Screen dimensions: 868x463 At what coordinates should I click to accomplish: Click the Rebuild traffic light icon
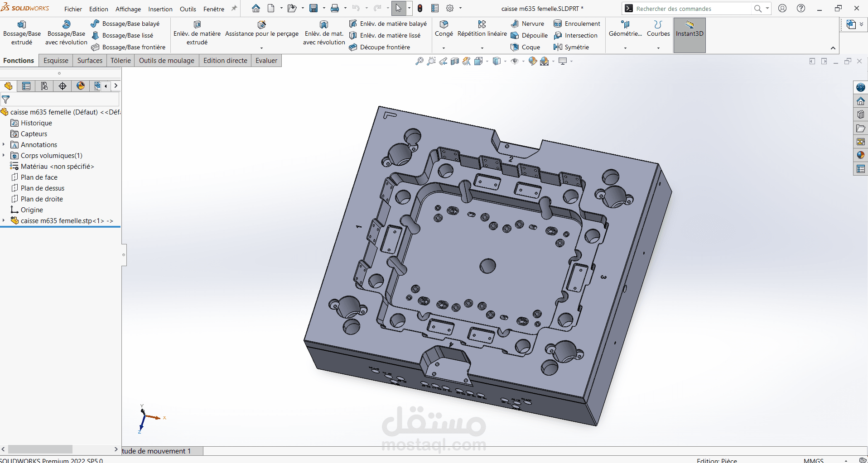[420, 8]
